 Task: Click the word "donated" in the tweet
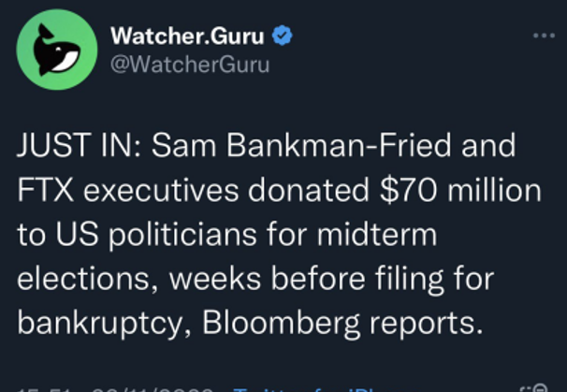click(x=309, y=190)
